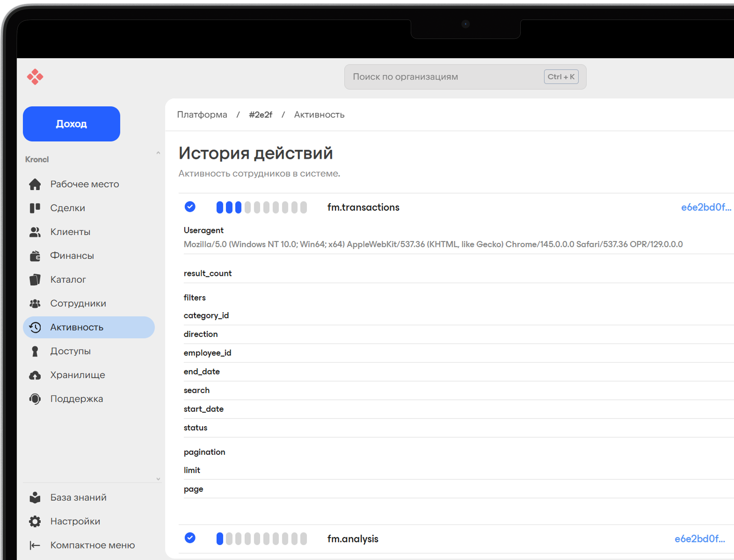
Task: Open the Сотрудники menu item
Action: (78, 303)
